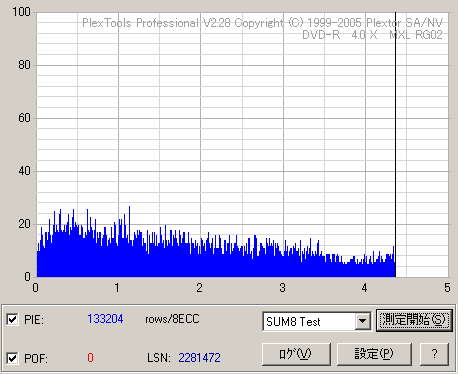Toggle the PIE checkbox
The width and height of the screenshot is (458, 374).
[x=12, y=320]
